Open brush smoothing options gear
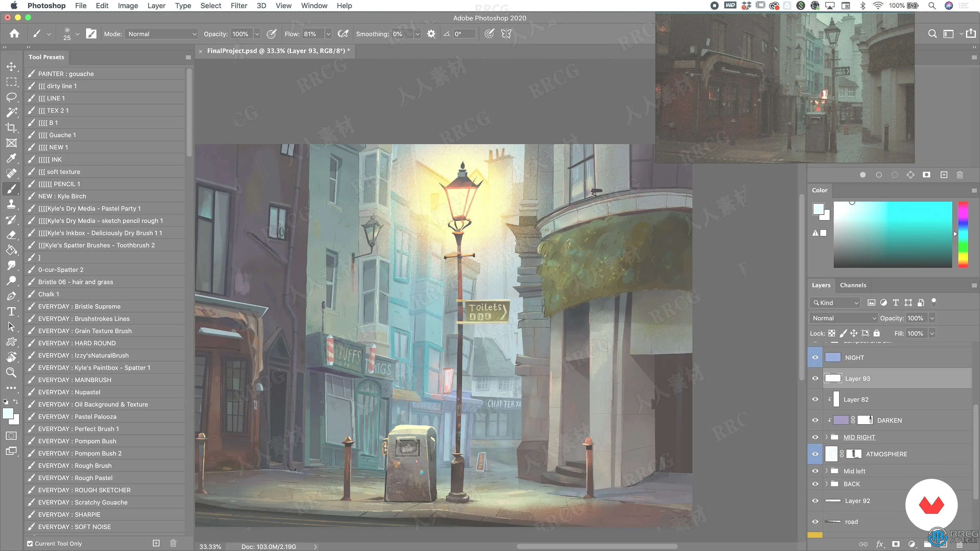The width and height of the screenshot is (980, 551). (431, 34)
